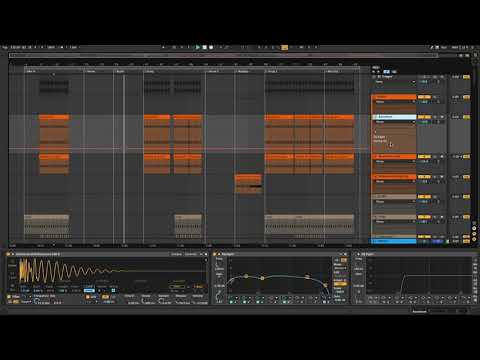
Task: Toggle the yellow highlighted control-bar button
Action: (284, 47)
